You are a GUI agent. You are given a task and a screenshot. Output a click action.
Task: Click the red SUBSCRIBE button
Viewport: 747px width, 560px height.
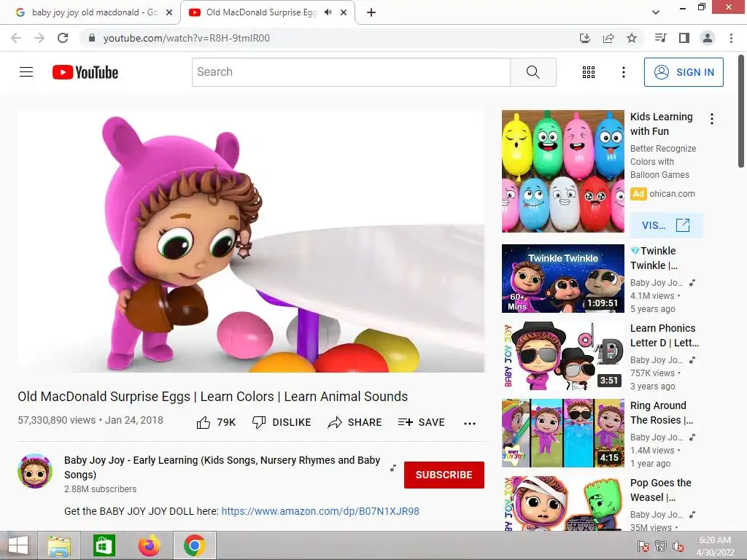(x=444, y=475)
